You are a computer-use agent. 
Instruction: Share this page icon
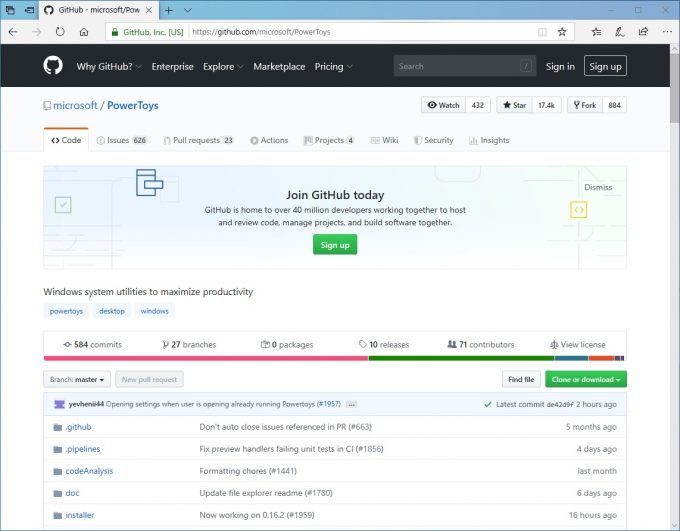click(x=643, y=32)
